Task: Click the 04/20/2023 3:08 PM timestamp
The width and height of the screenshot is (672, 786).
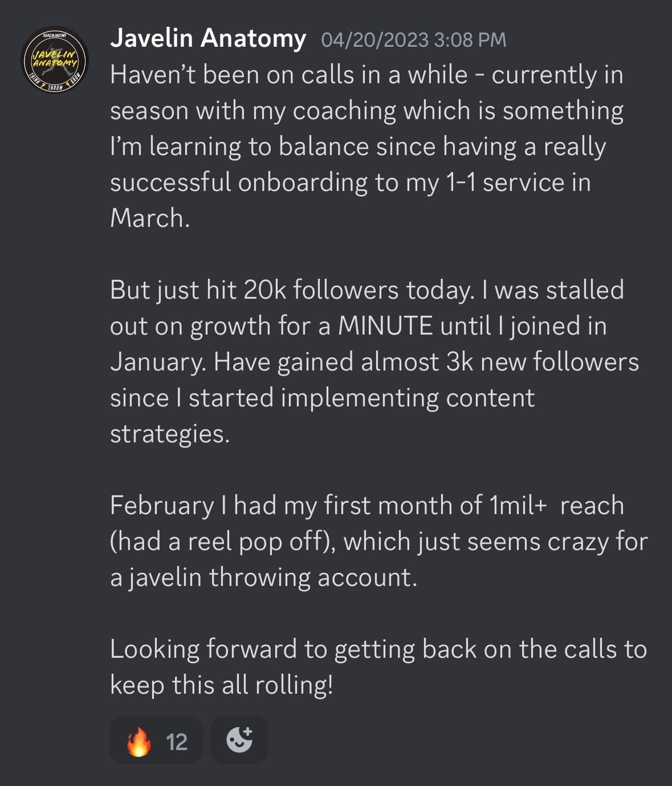Action: (x=413, y=40)
